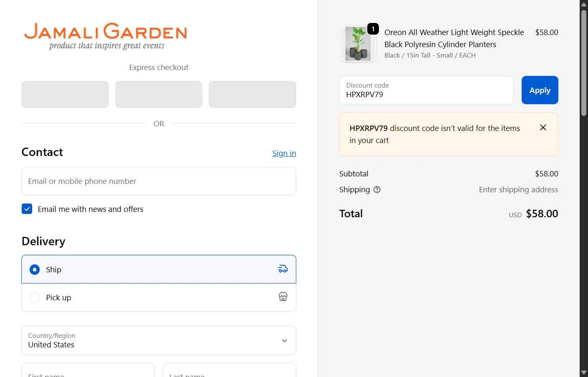Click the Jamali Garden logo
The width and height of the screenshot is (588, 377).
[x=106, y=36]
